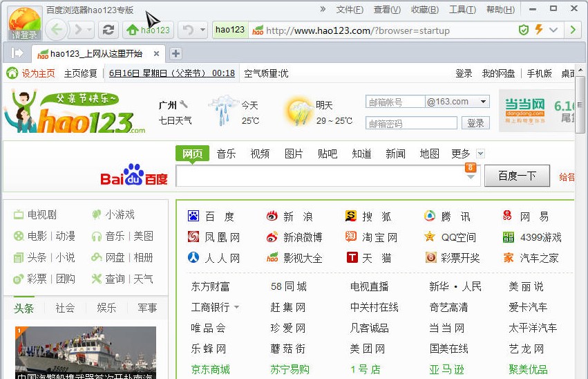Screen dimensions: 588x379
Task: Expand the toolbar overflow chevron »
Action: point(323,9)
